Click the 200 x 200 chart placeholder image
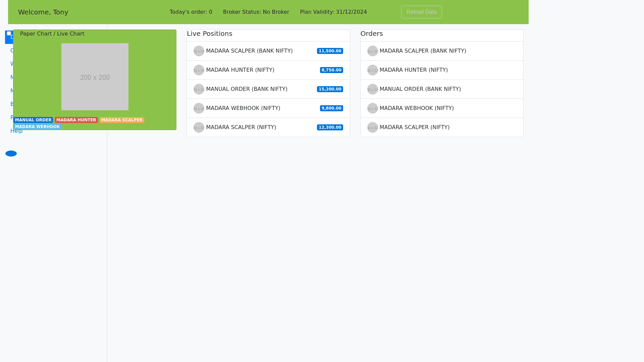Image resolution: width=644 pixels, height=362 pixels. point(95,77)
